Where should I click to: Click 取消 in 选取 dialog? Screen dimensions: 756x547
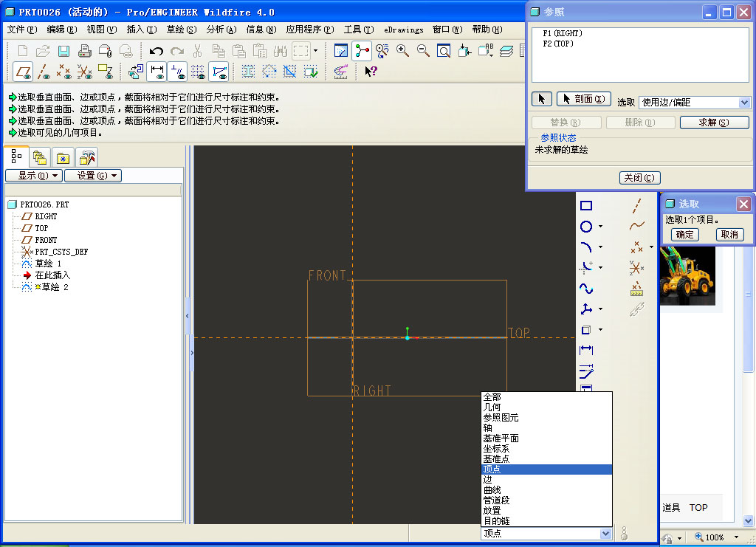(729, 234)
